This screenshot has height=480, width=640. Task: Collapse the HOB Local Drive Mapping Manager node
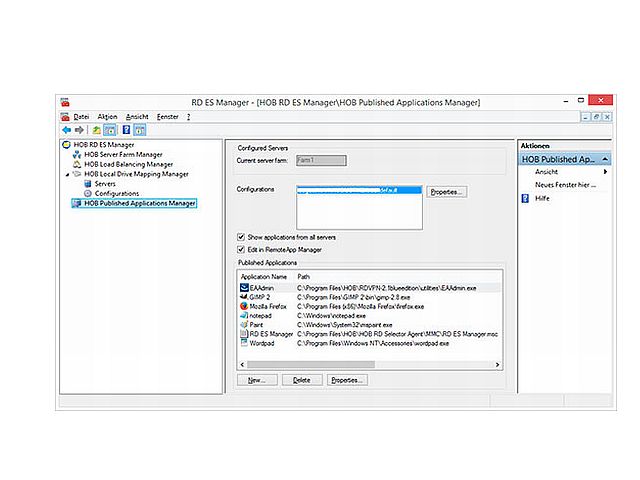click(x=67, y=174)
